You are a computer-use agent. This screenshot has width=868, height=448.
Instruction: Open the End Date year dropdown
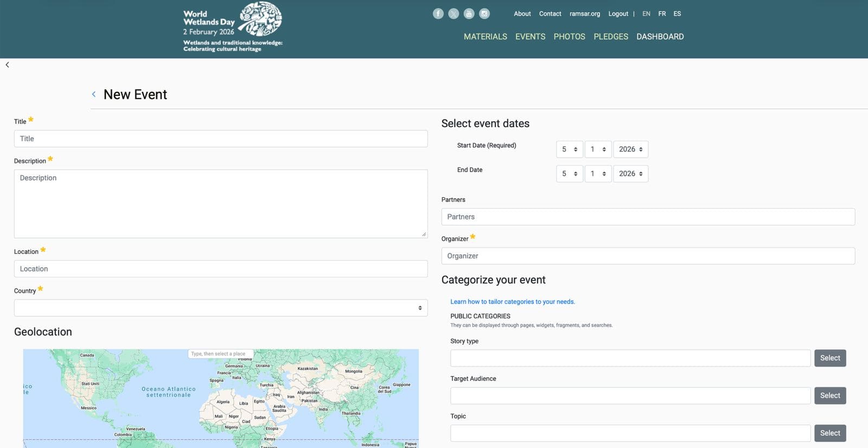click(x=630, y=174)
